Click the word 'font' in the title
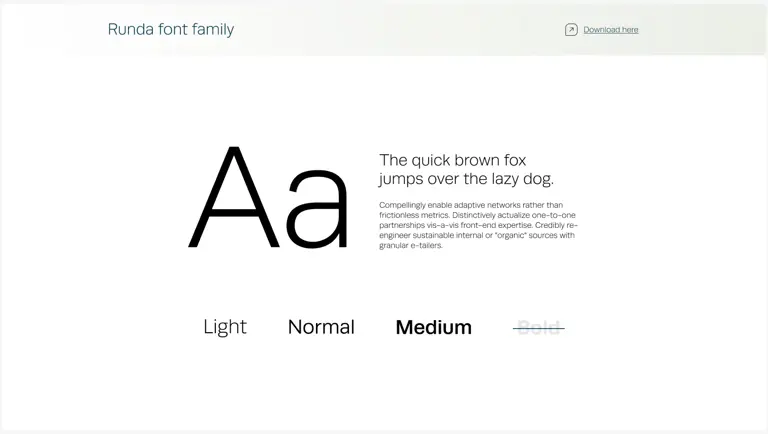The width and height of the screenshot is (768, 434). pyautogui.click(x=173, y=29)
